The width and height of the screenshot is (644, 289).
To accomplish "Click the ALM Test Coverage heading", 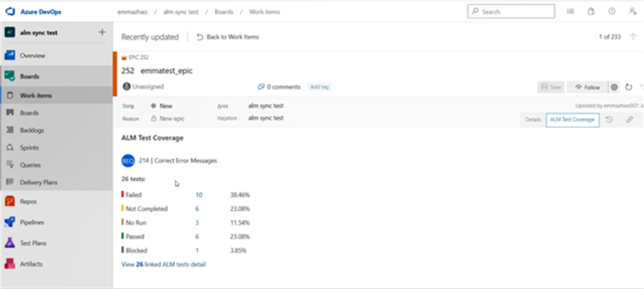I will 152,138.
